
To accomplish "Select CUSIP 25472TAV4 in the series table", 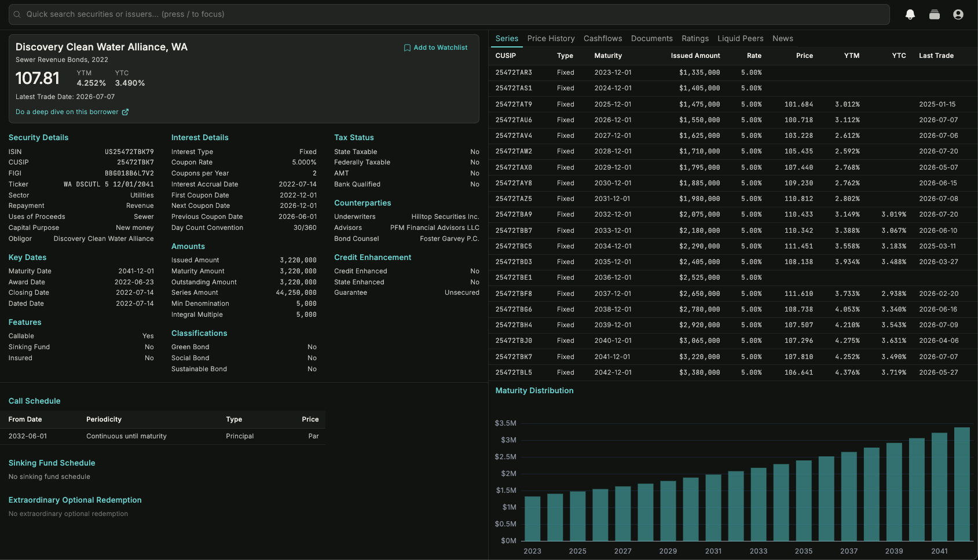I will click(x=514, y=136).
